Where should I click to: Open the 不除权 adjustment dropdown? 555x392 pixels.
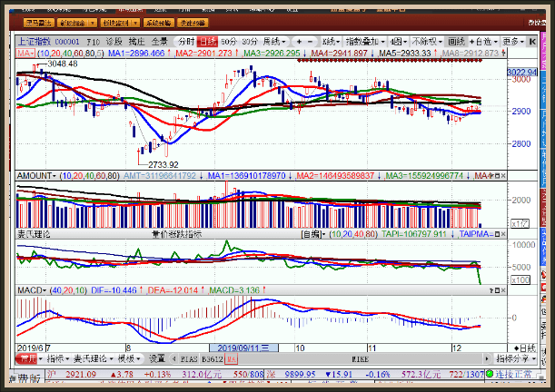[x=427, y=42]
